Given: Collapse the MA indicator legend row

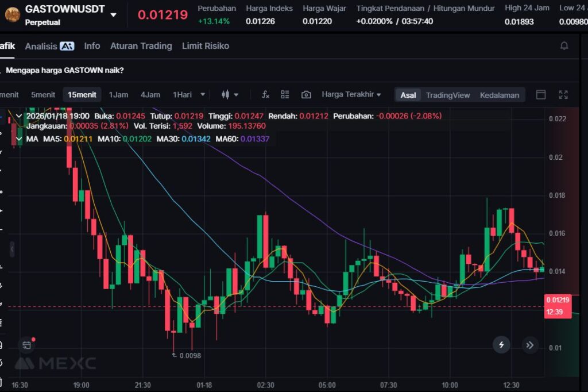Looking at the screenshot, I should [x=20, y=139].
